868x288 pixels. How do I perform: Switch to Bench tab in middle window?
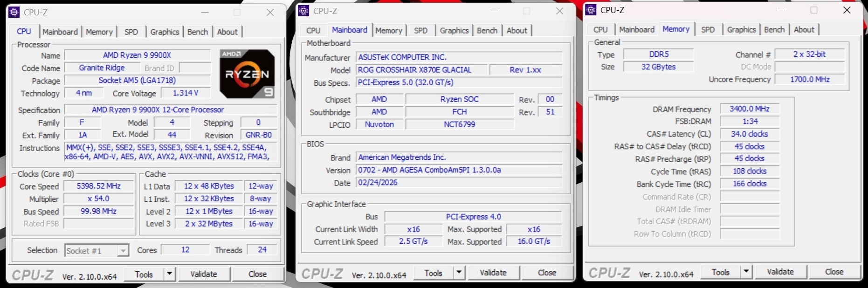tap(487, 30)
